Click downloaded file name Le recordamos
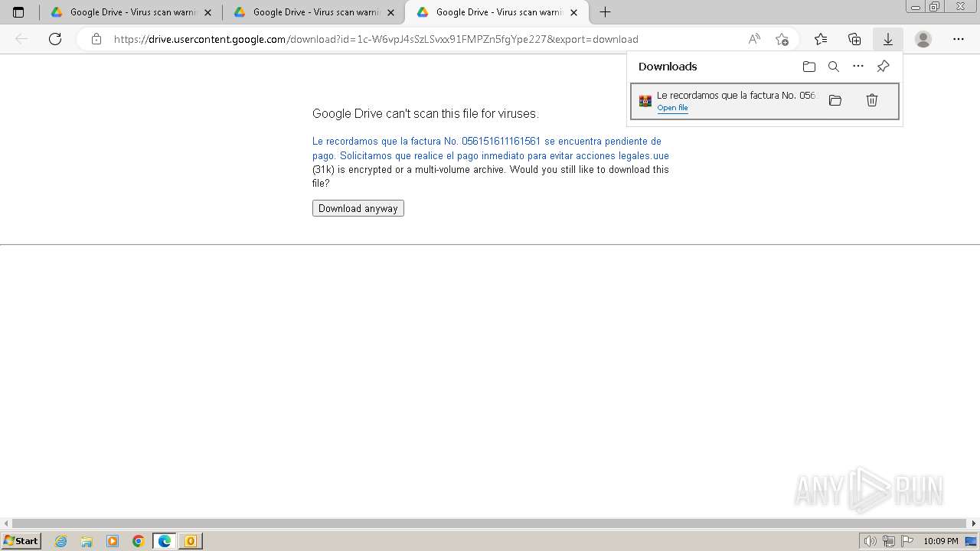Screen dimensions: 980x551 [737, 96]
